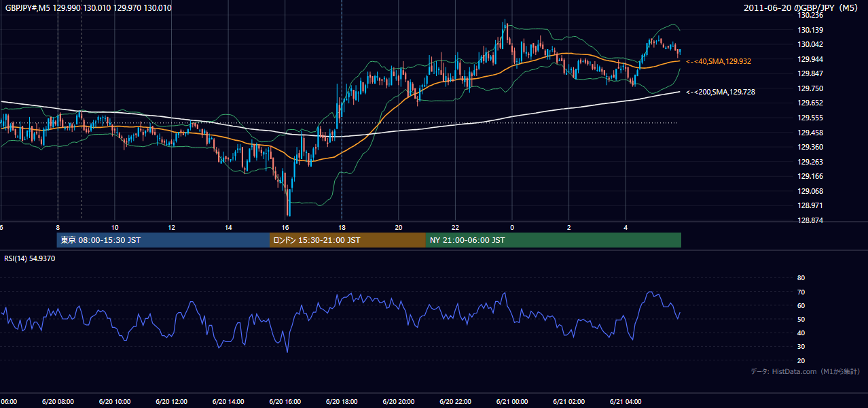Click the NY 21:00-06:00 JST session bar
The image size is (868, 408).
(554, 240)
